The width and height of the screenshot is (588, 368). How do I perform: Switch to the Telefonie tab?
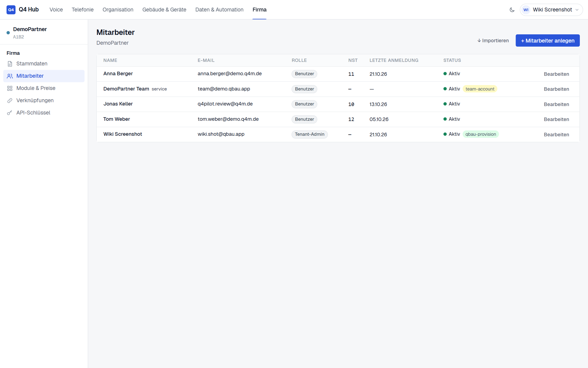(82, 10)
